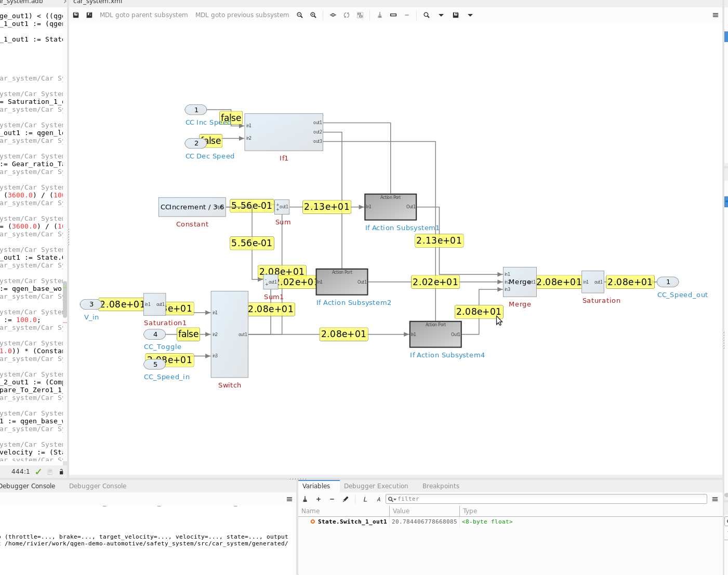
Task: Go to MDL parent subsystem
Action: 143,15
